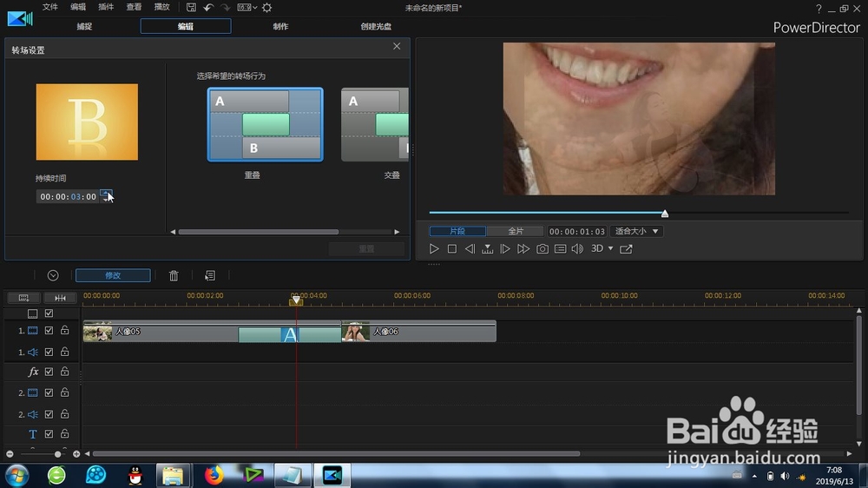868x488 pixels.
Task: Go to the 制作 tab
Action: (x=280, y=26)
